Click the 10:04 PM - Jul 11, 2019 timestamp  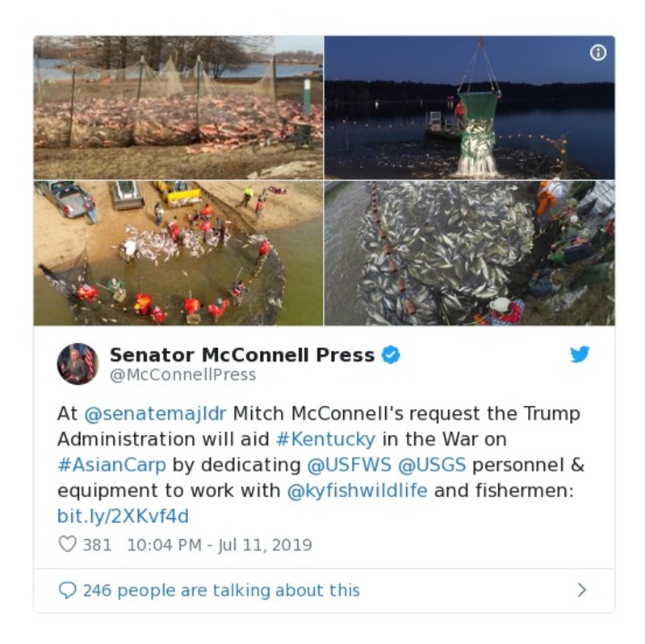(220, 545)
